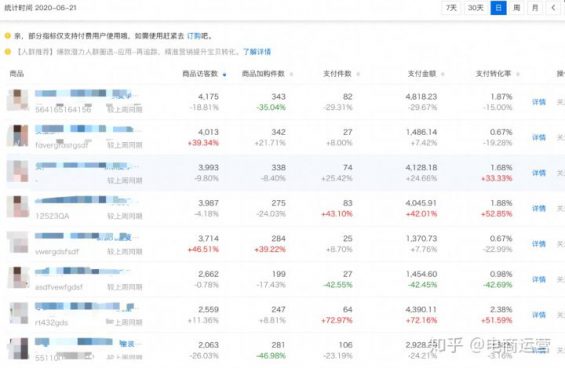Screen dimensions: 565x368
Task: Open product thumbnail for favergfdsrgsdf row
Action: pos(18,136)
